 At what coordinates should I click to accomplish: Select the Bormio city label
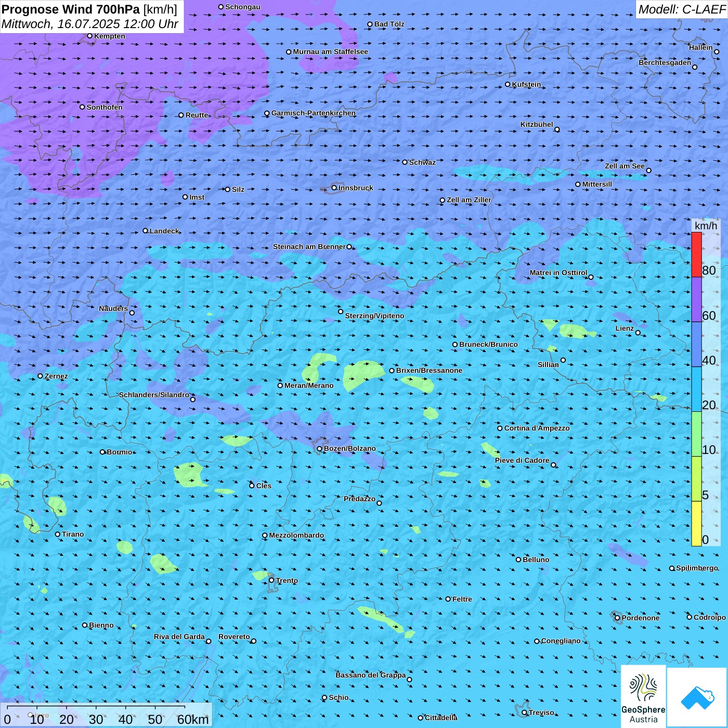pos(119,452)
